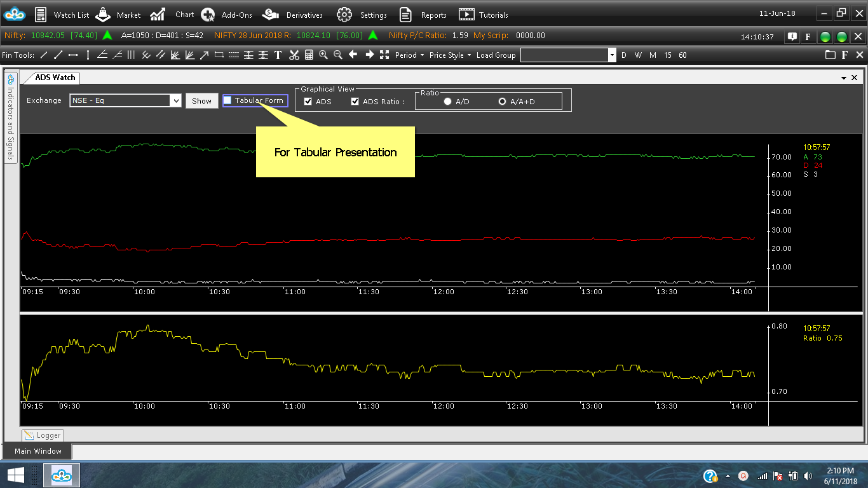Open the taskbar clock showing 2:10 PM
This screenshot has height=488, width=868.
click(x=841, y=475)
